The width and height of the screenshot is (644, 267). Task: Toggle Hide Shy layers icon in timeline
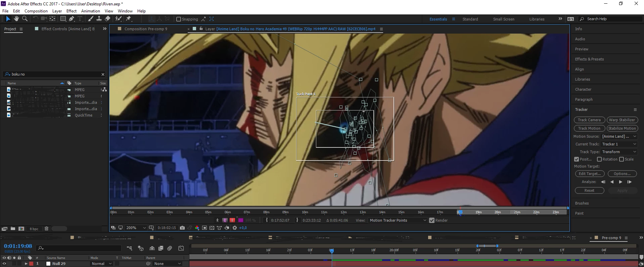coord(152,248)
